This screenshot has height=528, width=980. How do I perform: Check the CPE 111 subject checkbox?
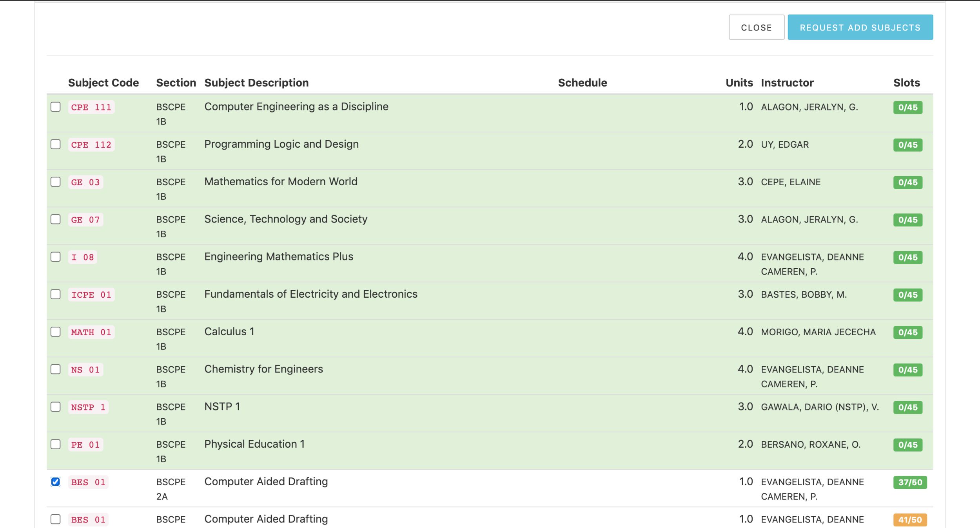56,107
